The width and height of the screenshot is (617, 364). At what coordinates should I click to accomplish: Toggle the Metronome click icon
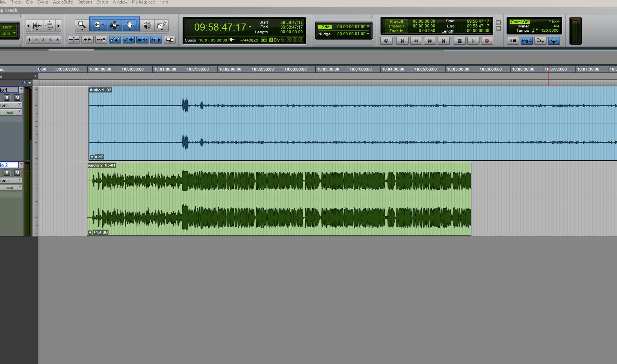[527, 41]
